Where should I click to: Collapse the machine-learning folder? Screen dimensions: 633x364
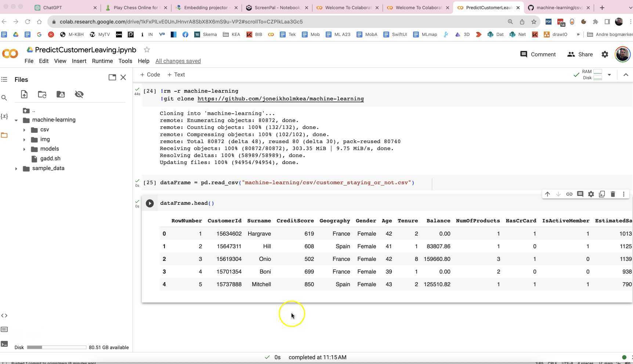coord(16,120)
